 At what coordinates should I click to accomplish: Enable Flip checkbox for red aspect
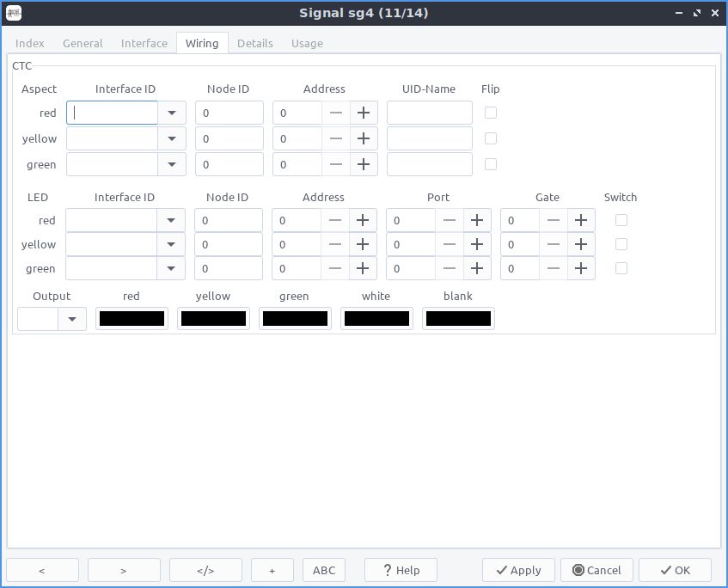pos(490,113)
